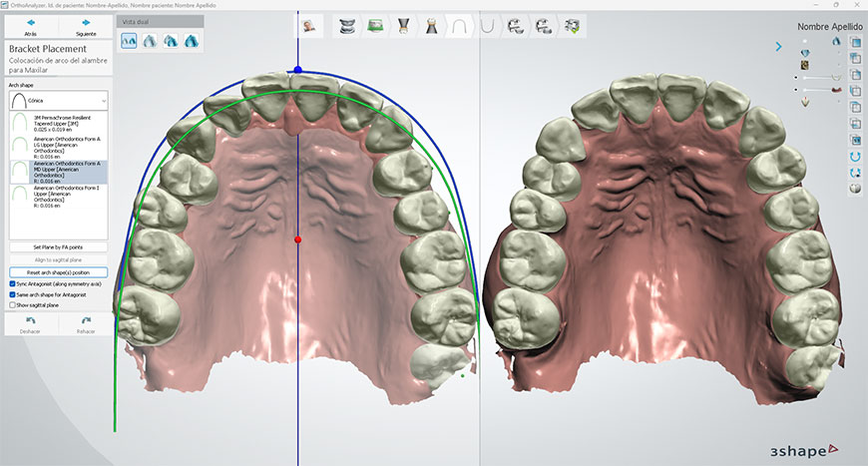868x466 pixels.
Task: Enable Show sagittal plane checkbox
Action: click(12, 305)
